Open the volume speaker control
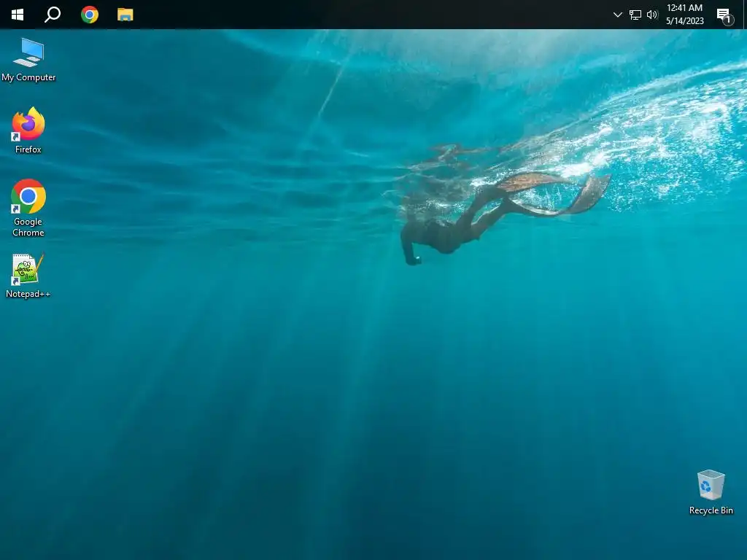Viewport: 747px width, 560px height. coord(652,15)
